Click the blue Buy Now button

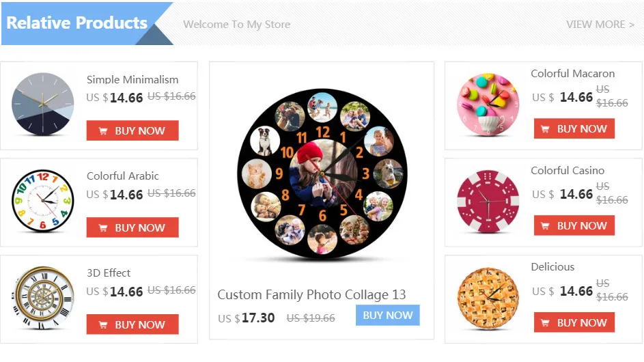[x=387, y=315]
